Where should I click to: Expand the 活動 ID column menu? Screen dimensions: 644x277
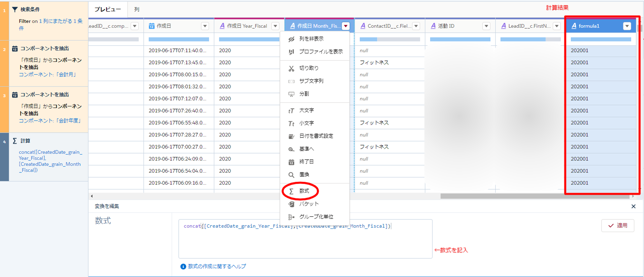486,26
